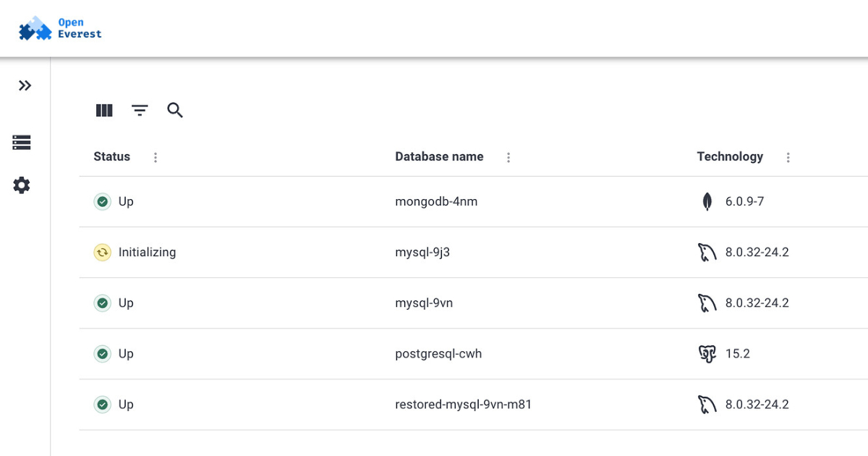Open Settings gear in sidebar
Image resolution: width=868 pixels, height=456 pixels.
tap(22, 185)
